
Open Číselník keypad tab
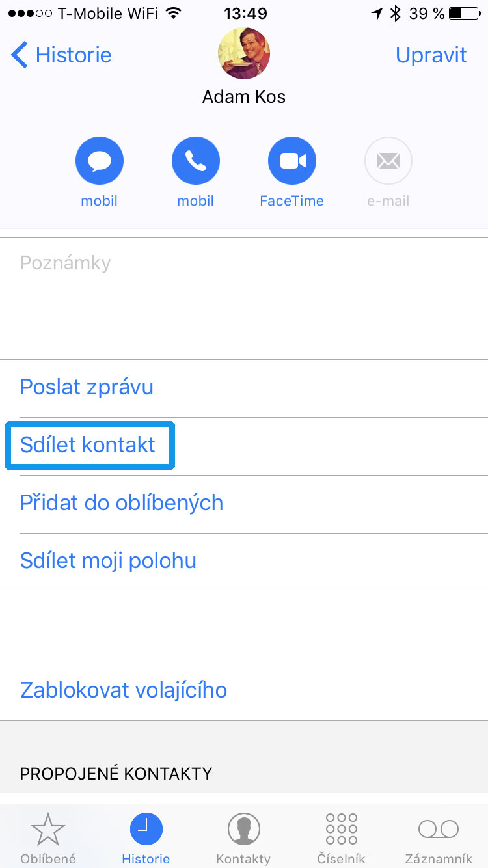(341, 838)
